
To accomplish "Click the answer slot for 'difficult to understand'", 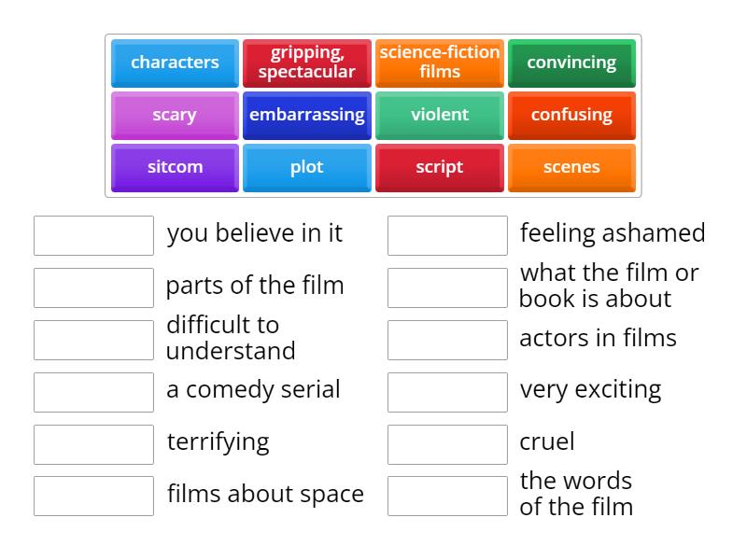I will tap(93, 340).
